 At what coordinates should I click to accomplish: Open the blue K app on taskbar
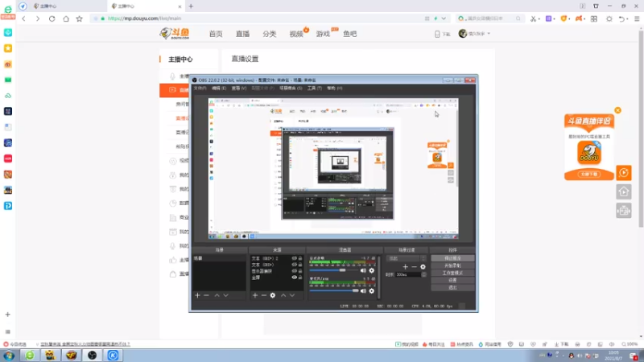pos(113,356)
